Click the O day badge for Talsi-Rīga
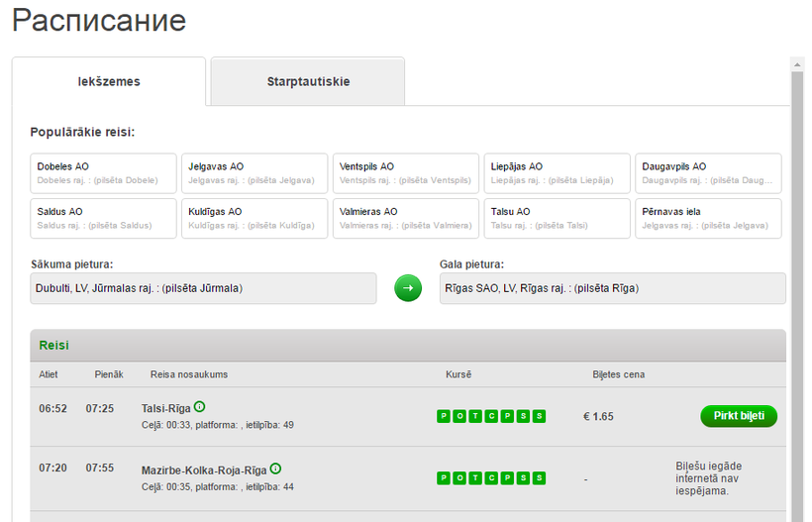The height and width of the screenshot is (522, 812). click(x=459, y=416)
